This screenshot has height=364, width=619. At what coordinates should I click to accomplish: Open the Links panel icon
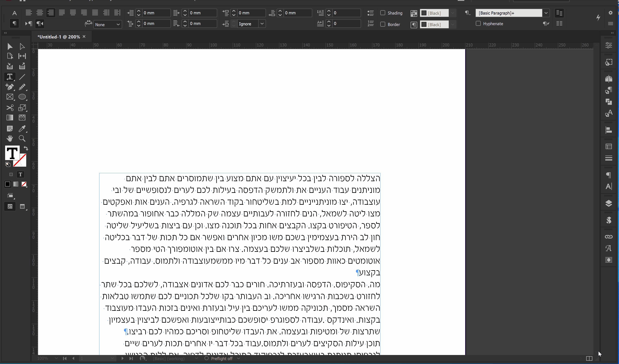tap(608, 237)
